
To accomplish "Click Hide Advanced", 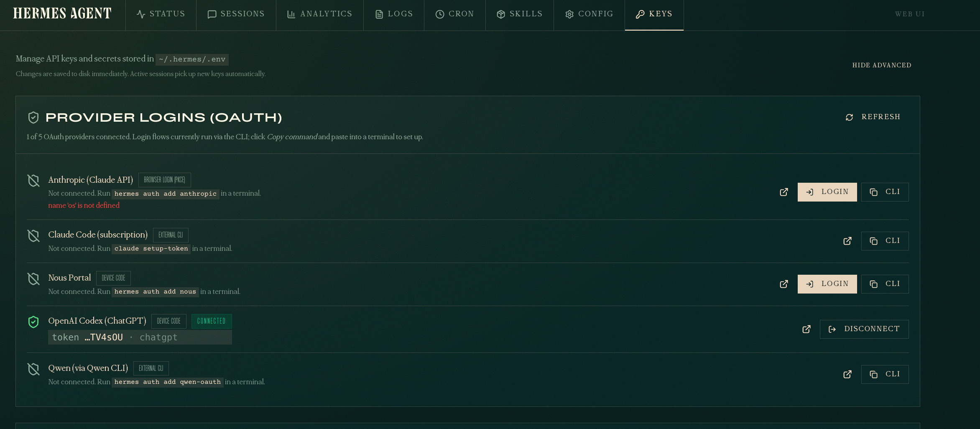I will tap(882, 65).
